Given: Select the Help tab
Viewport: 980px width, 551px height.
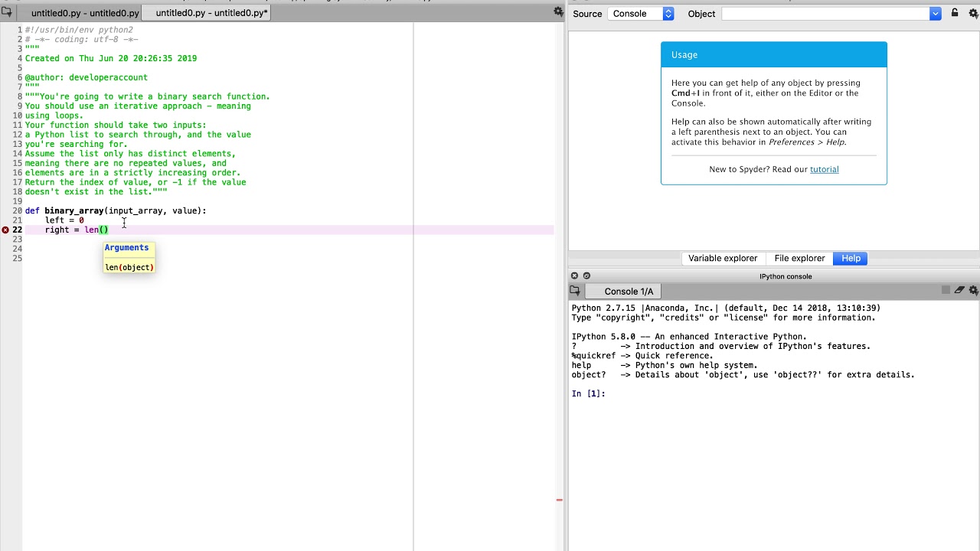Looking at the screenshot, I should click(x=851, y=259).
